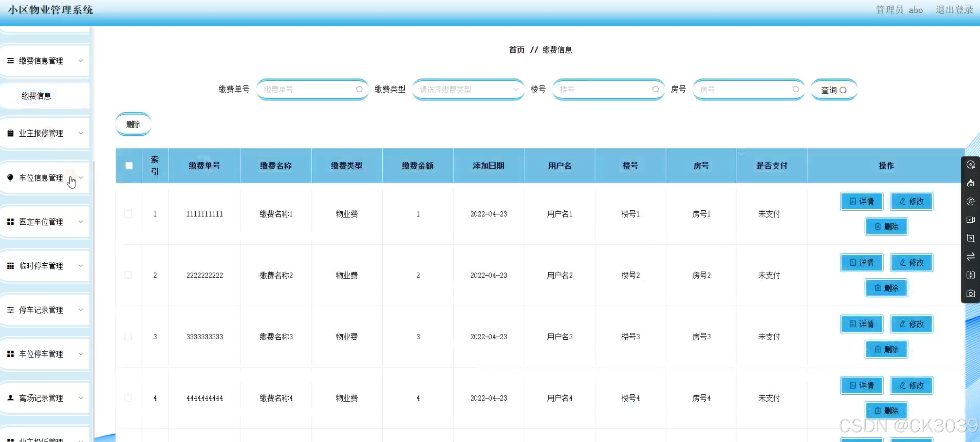Toggle the select-all checkbox in table header

click(129, 166)
